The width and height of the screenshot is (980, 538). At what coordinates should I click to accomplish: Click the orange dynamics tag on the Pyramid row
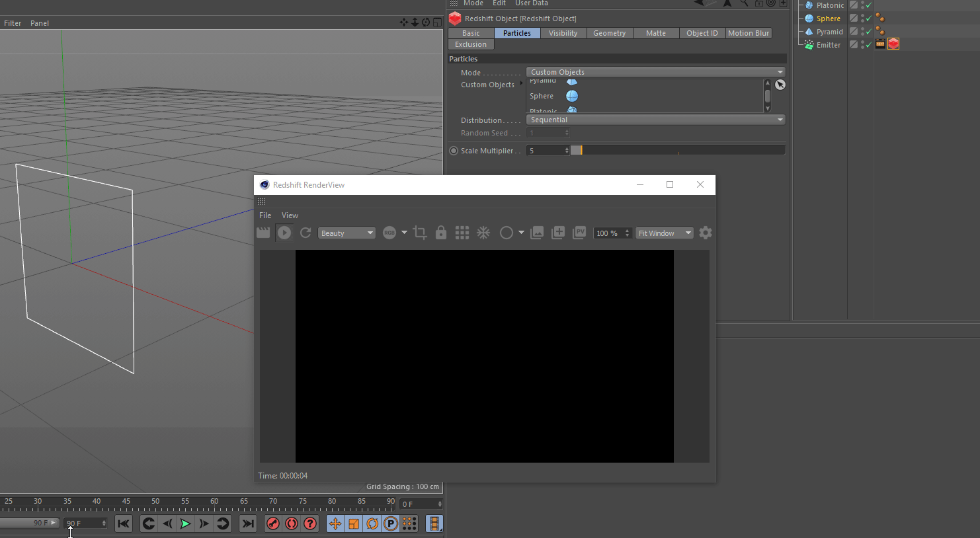tap(880, 31)
